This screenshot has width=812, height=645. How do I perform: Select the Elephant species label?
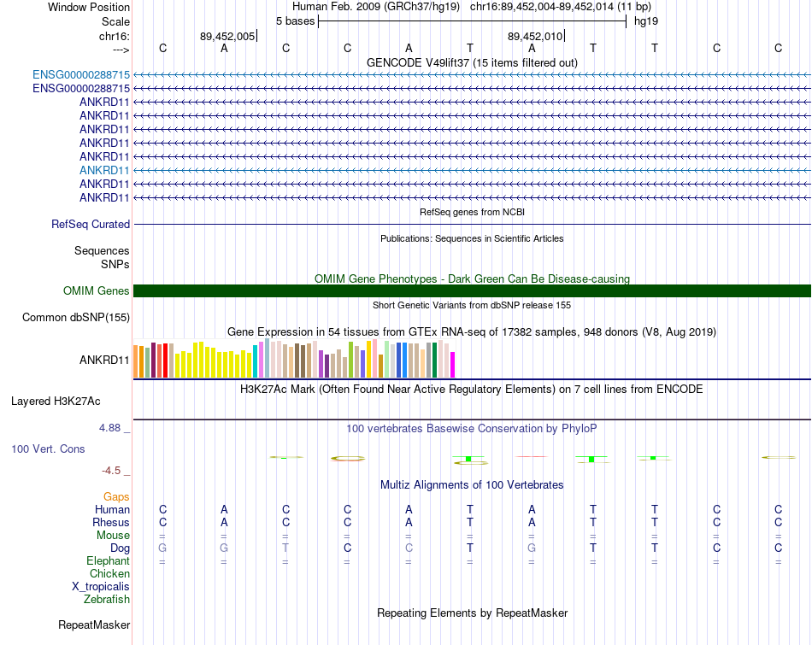[x=109, y=560]
